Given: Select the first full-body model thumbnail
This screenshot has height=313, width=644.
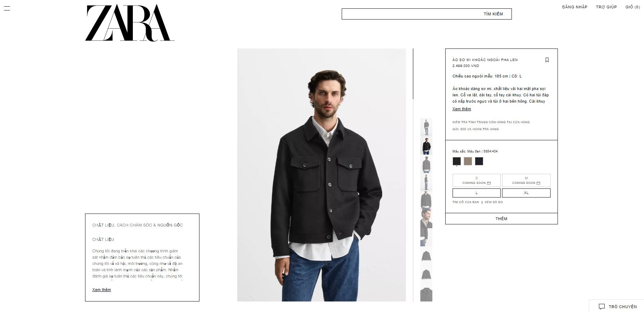Looking at the screenshot, I should (426, 127).
